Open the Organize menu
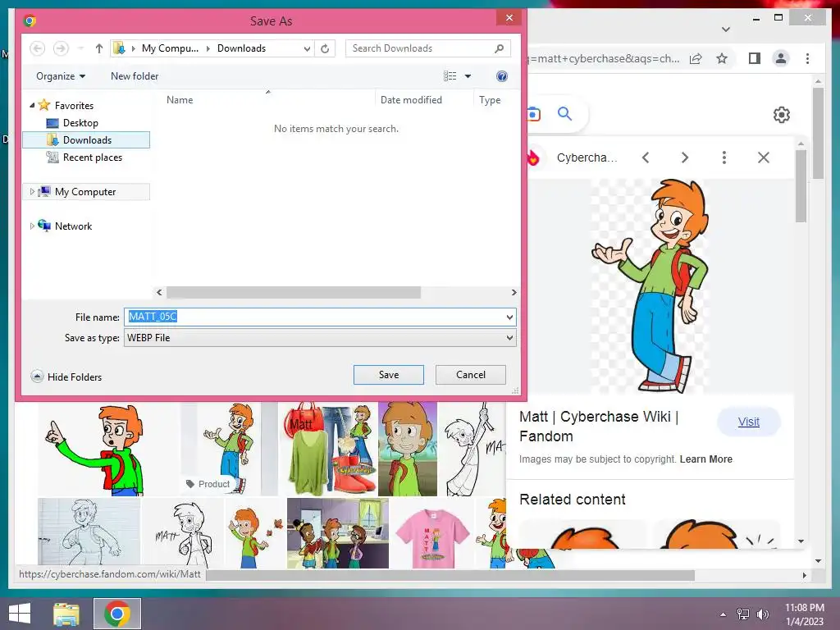Image resolution: width=840 pixels, height=630 pixels. [61, 76]
